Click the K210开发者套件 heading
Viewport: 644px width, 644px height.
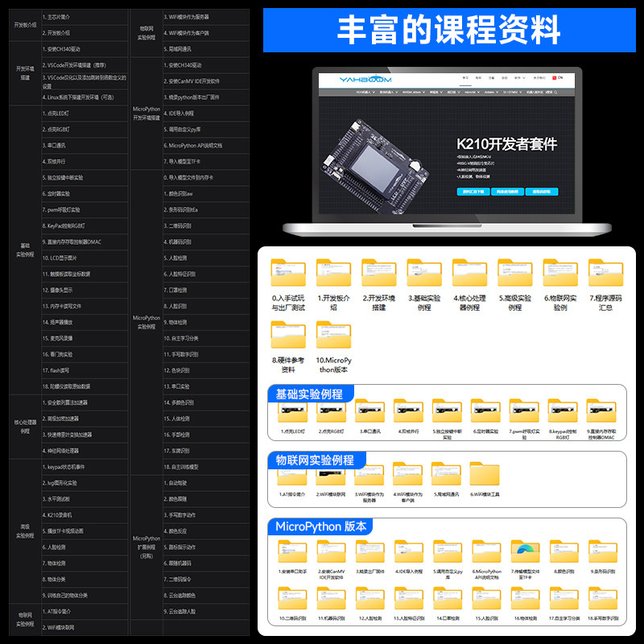pos(507,144)
